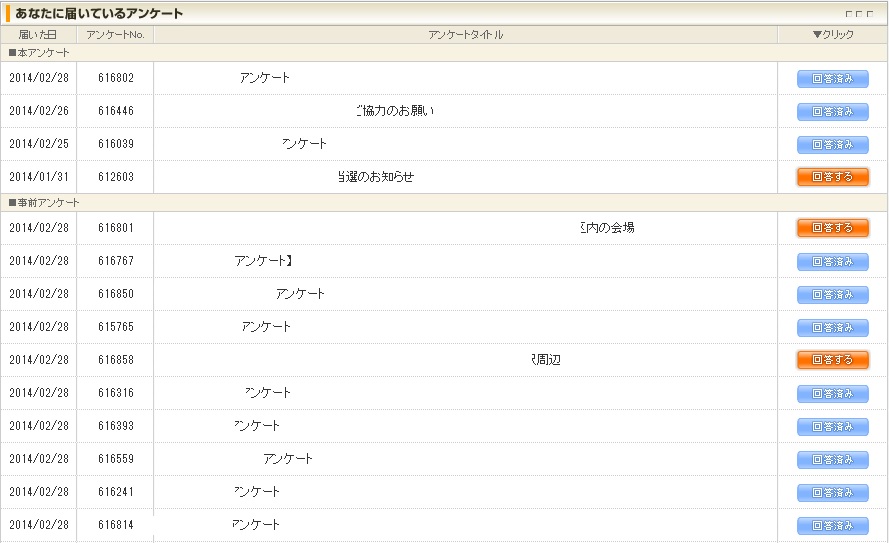This screenshot has width=889, height=543.
Task: Click survey number 616802
Action: click(x=116, y=78)
